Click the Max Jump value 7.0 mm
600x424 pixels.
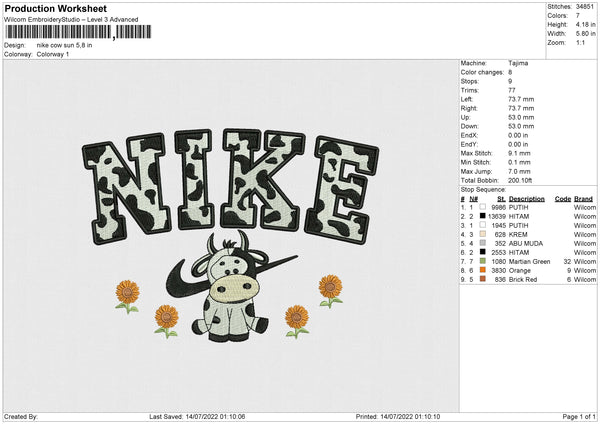tap(519, 171)
